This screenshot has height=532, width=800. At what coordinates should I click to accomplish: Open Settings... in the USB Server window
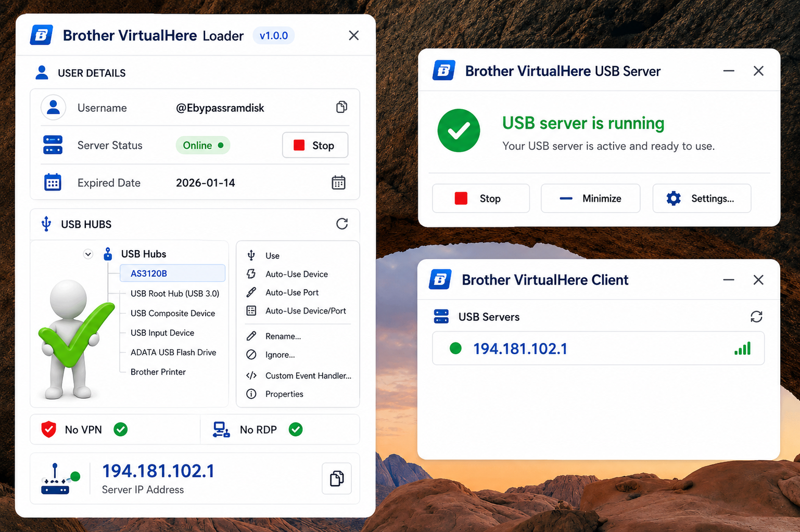click(x=702, y=198)
